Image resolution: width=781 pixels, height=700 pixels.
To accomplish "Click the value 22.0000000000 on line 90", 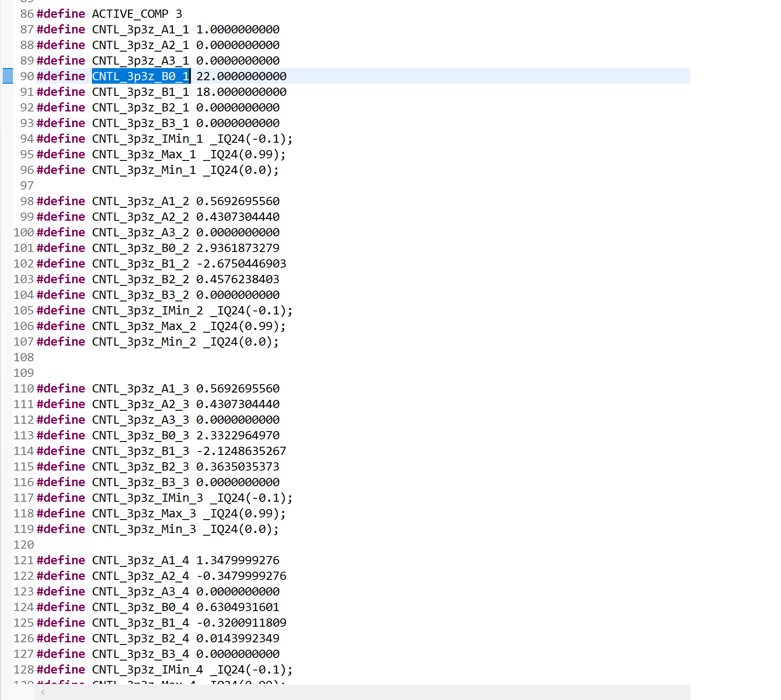I will coord(241,76).
